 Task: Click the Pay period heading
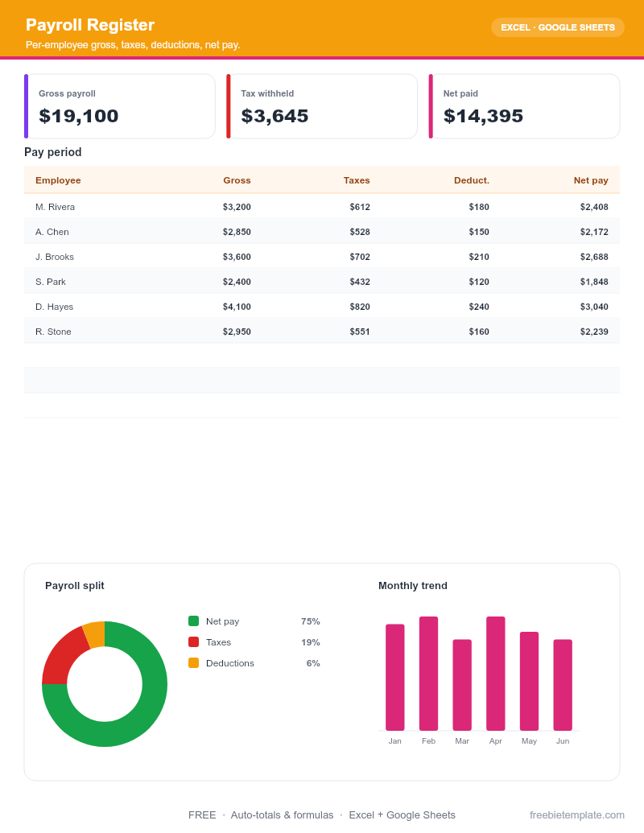click(x=52, y=152)
